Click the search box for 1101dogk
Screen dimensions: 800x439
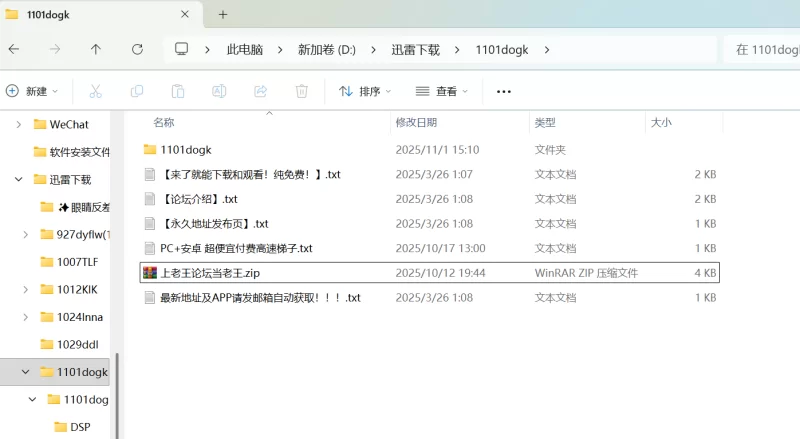760,50
